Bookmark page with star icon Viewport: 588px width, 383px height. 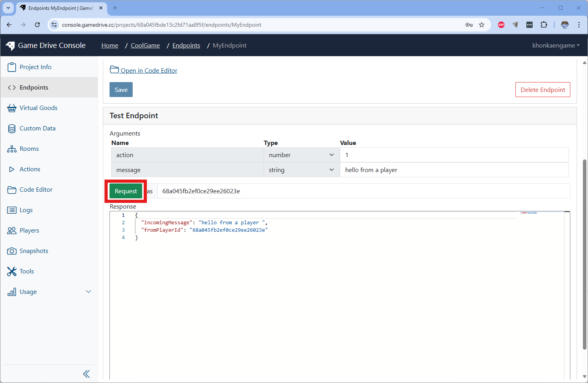(482, 25)
